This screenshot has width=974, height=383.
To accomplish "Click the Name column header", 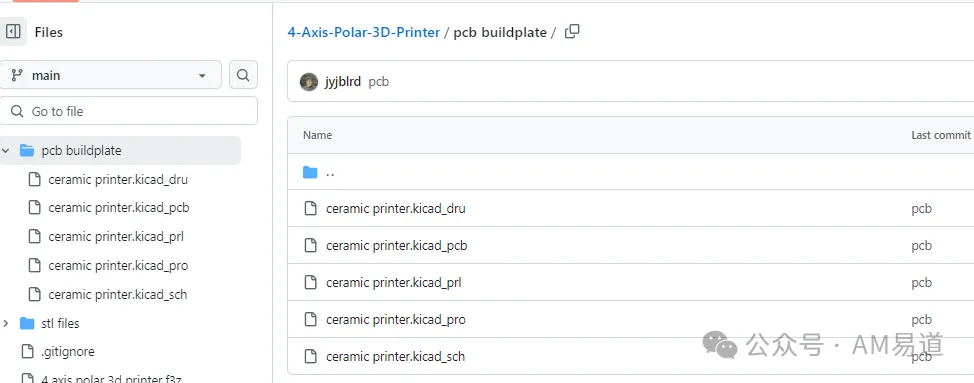I will coord(317,135).
